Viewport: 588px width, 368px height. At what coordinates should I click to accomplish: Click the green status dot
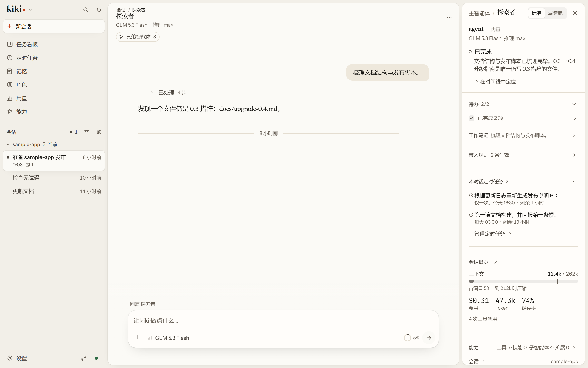tap(96, 358)
